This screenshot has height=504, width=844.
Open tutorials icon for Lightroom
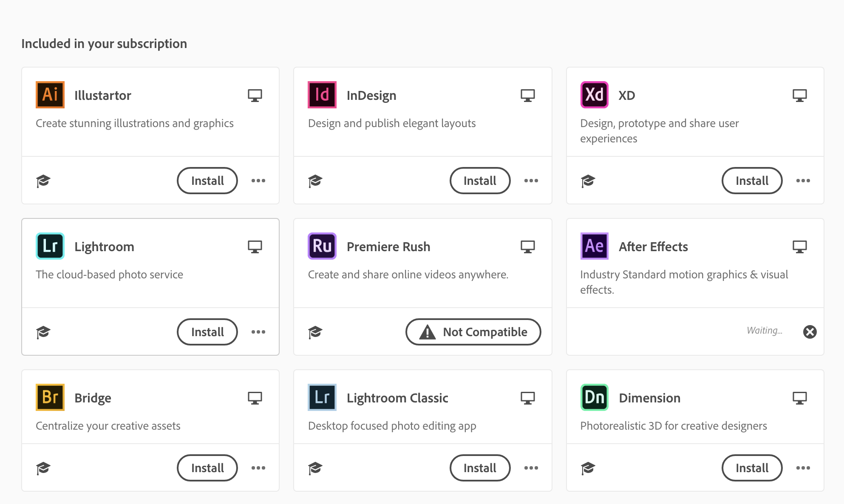pos(43,332)
